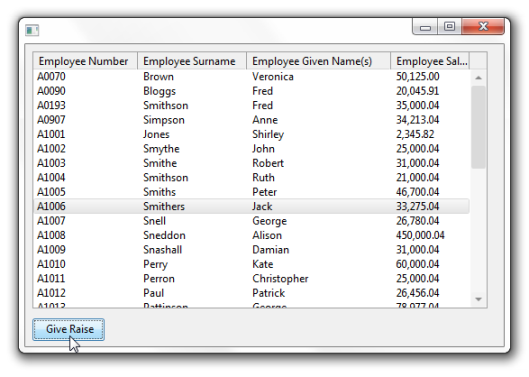Click the application icon in title bar
Screen dimensions: 529x377
coord(32,30)
